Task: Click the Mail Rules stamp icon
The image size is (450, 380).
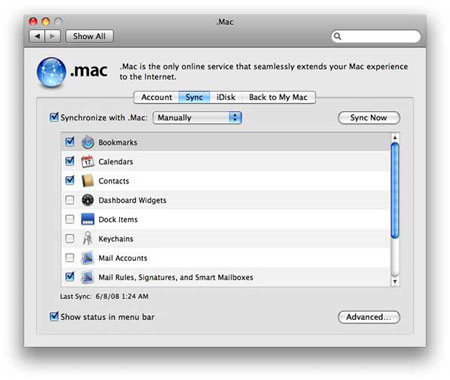Action: pos(88,277)
